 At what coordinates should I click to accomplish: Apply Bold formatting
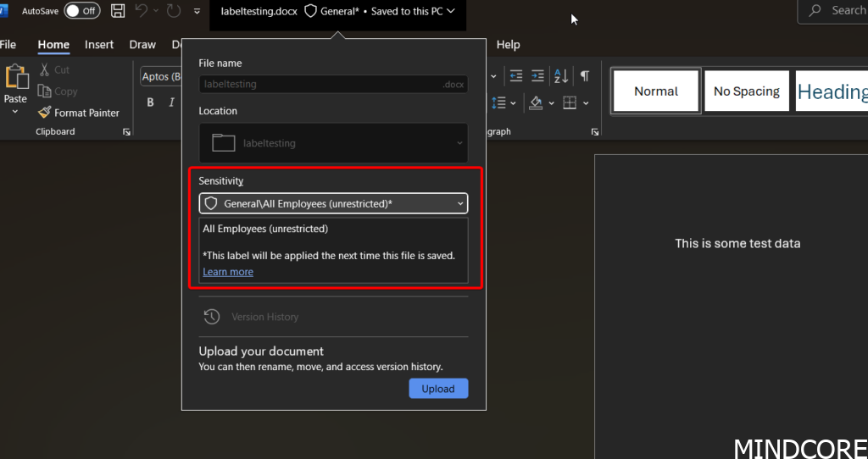tap(150, 102)
